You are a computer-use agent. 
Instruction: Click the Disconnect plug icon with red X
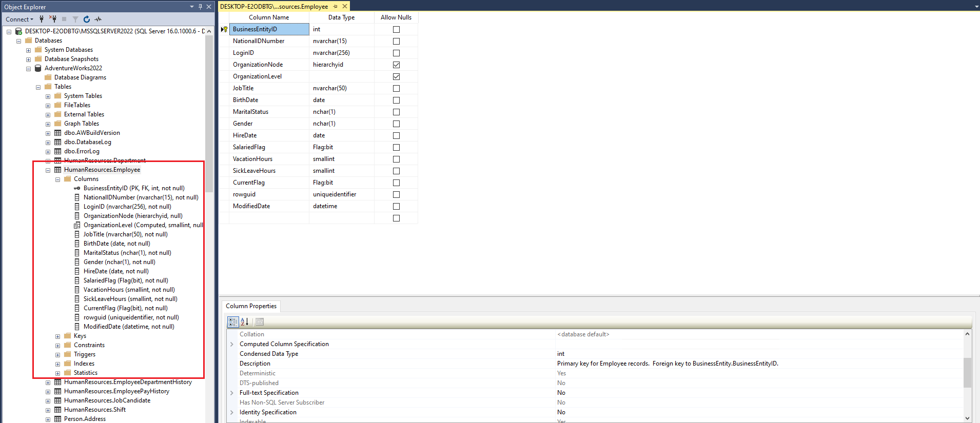pos(53,19)
